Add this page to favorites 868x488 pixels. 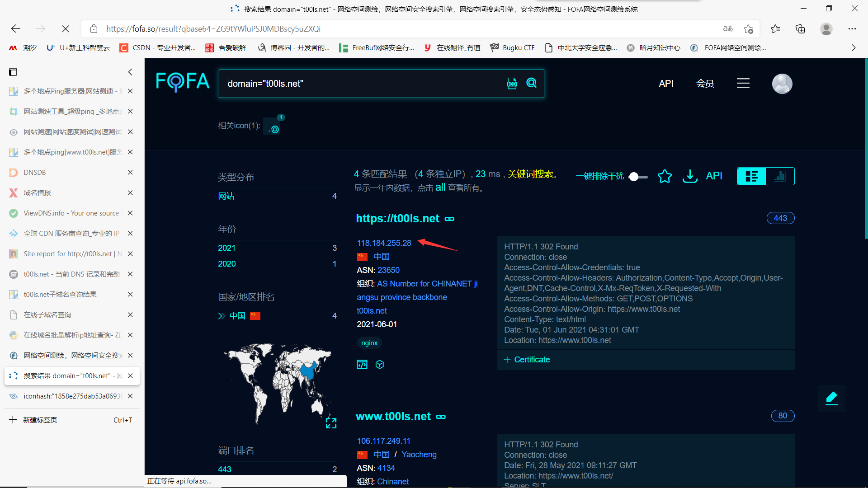tap(748, 29)
